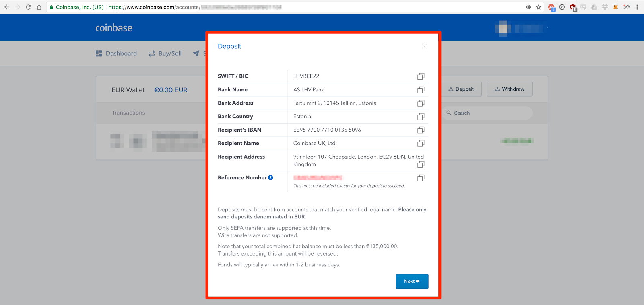This screenshot has width=644, height=305.
Task: Click the coinbase logo
Action: [x=114, y=28]
